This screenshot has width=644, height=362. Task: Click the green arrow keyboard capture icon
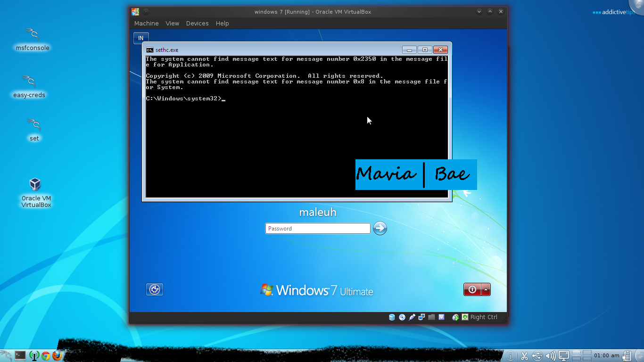click(x=465, y=317)
